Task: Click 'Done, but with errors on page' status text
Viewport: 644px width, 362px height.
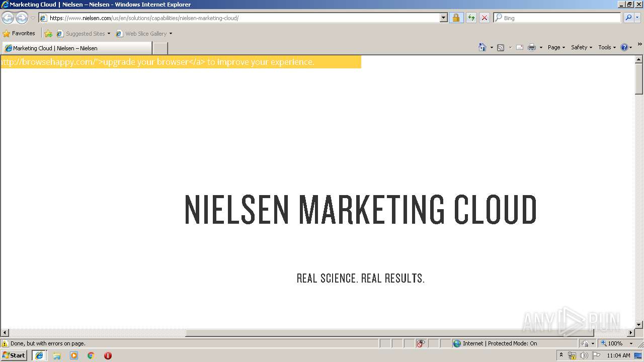Action: point(48,344)
